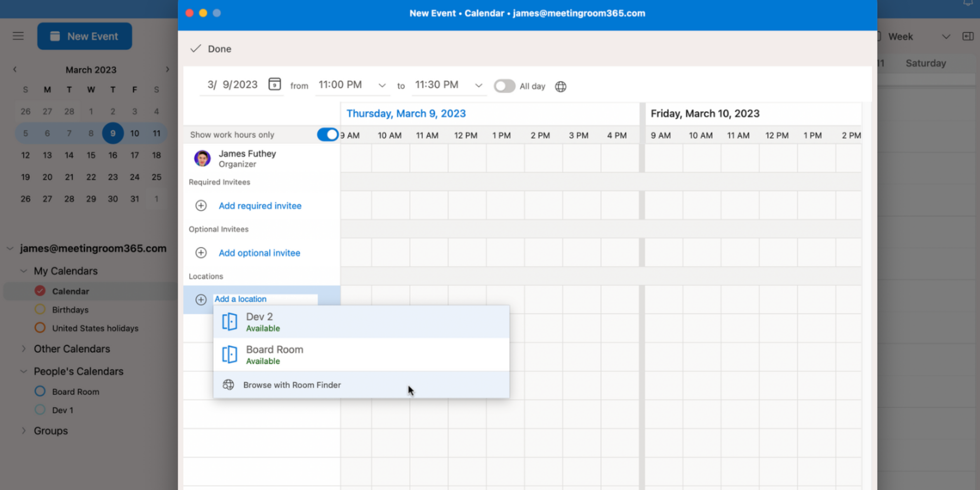The height and width of the screenshot is (490, 980).
Task: Click the Board Room door icon
Action: (229, 354)
